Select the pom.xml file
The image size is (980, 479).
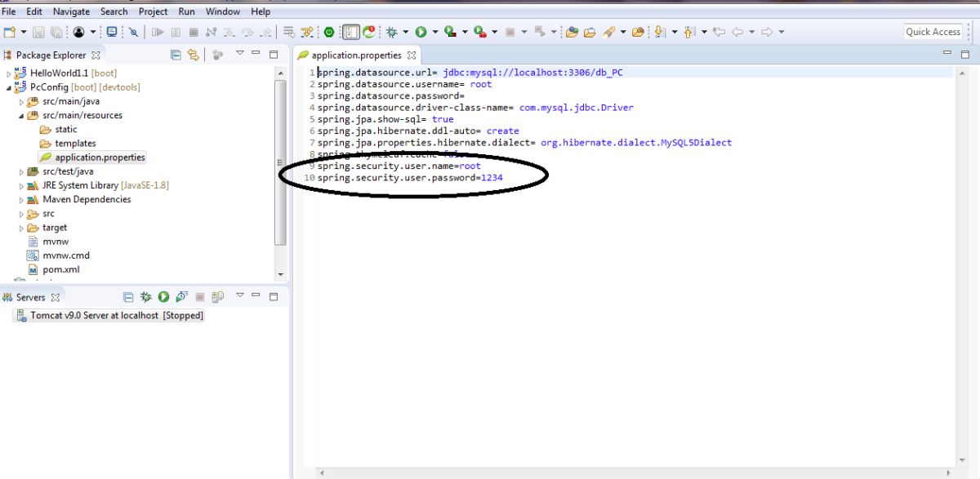tap(53, 269)
